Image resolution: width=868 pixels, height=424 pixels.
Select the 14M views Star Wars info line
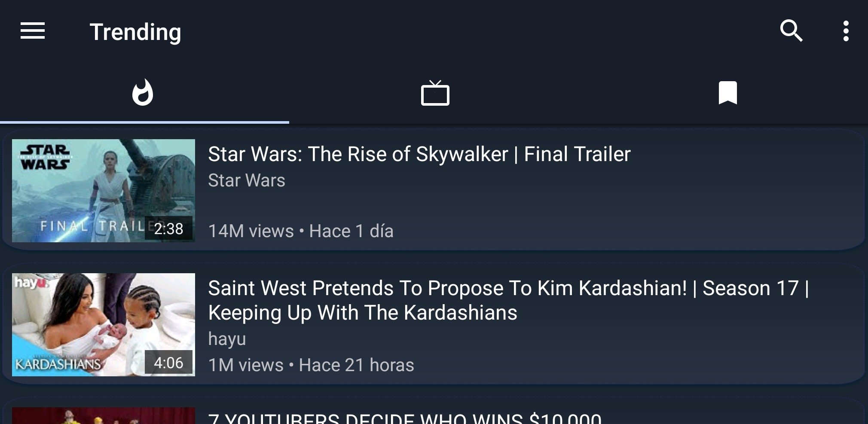[301, 231]
